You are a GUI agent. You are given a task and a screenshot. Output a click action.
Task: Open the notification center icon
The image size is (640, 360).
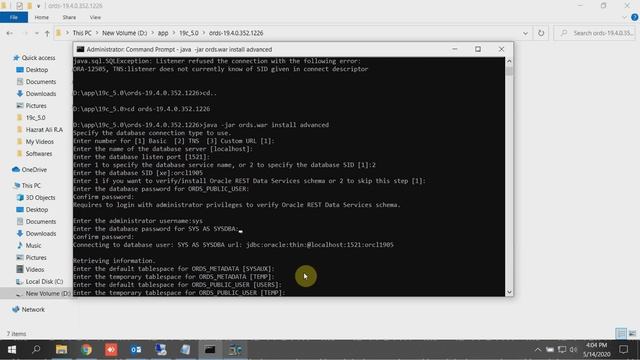point(623,350)
